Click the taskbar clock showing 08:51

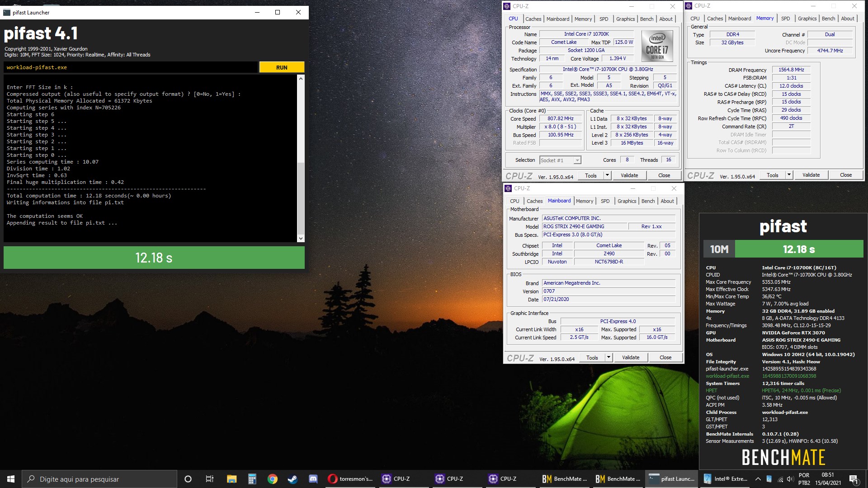pyautogui.click(x=828, y=479)
